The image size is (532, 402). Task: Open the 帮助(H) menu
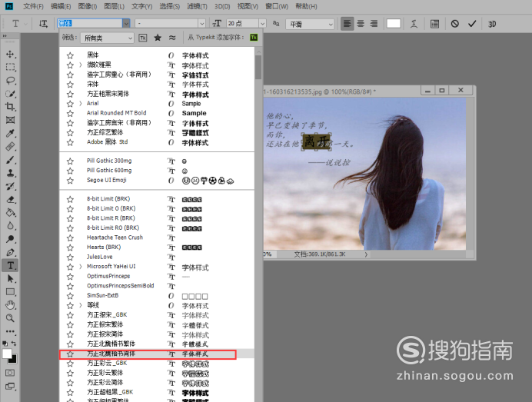[306, 6]
